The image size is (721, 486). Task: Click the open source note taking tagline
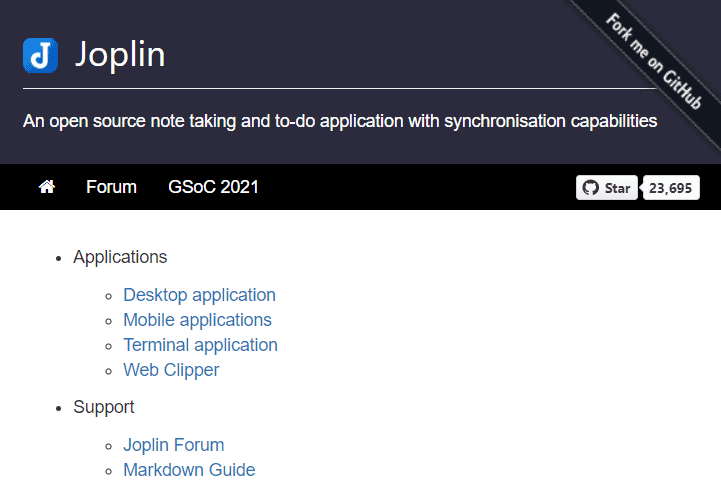tap(340, 121)
